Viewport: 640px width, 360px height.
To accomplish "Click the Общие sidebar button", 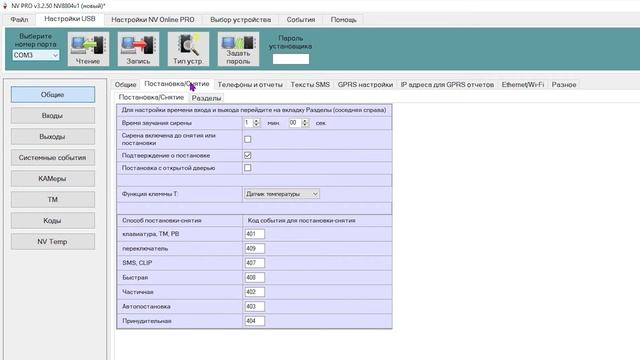I will [x=53, y=95].
